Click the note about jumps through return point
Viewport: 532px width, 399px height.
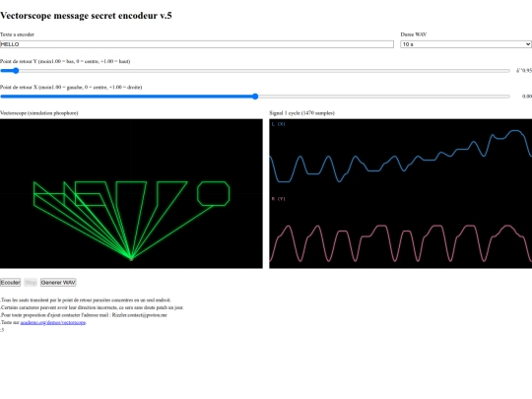[x=86, y=299]
